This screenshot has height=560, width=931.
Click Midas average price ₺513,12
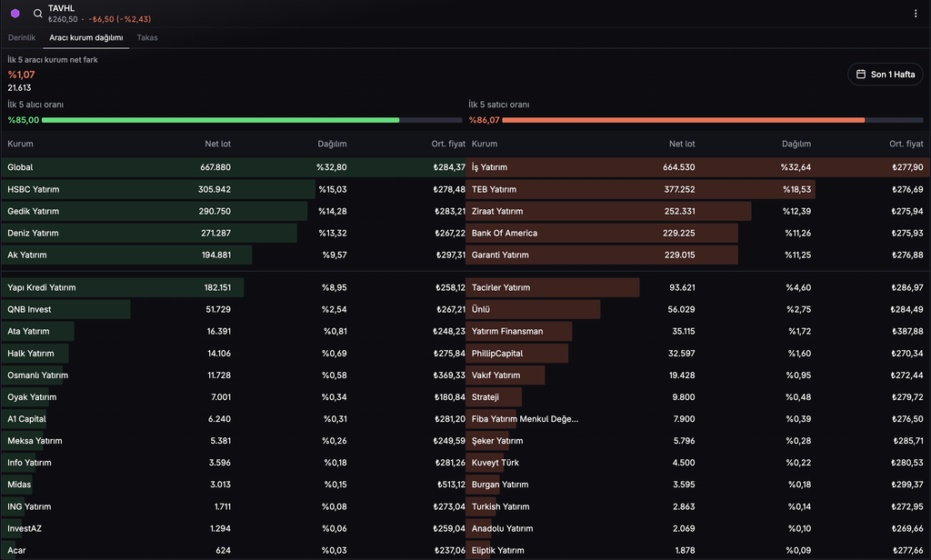(x=451, y=485)
